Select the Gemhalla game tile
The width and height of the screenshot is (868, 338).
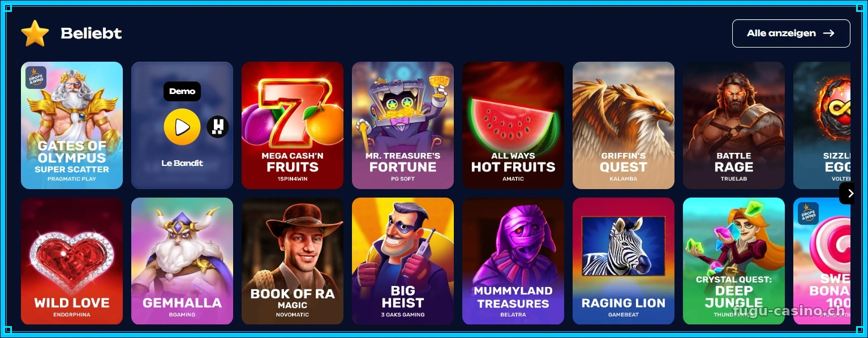click(182, 261)
